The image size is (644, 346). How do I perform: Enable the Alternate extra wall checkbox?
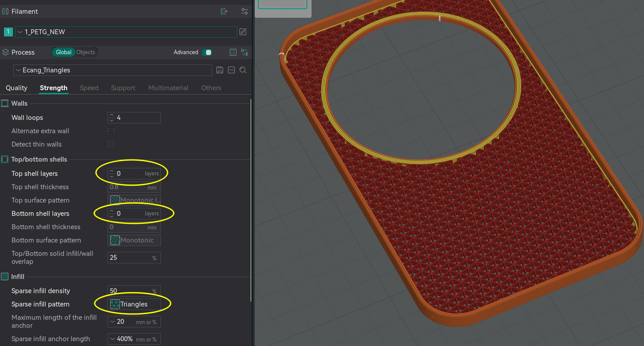click(111, 131)
